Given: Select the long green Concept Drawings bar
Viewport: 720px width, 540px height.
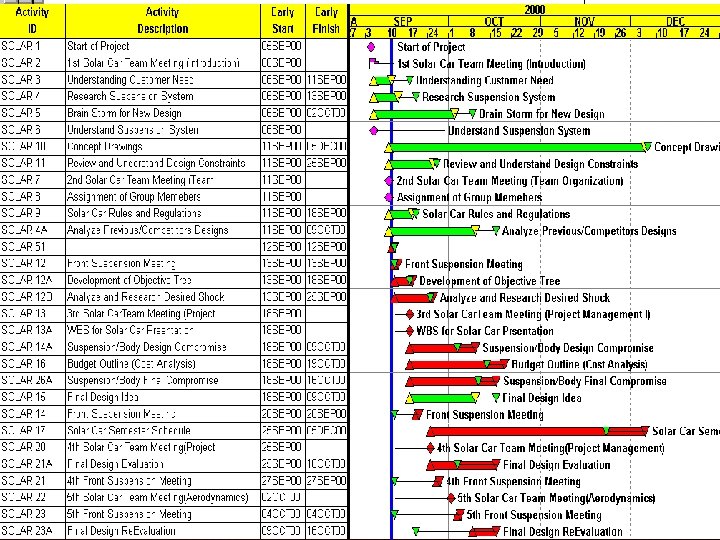Looking at the screenshot, I should 518,147.
